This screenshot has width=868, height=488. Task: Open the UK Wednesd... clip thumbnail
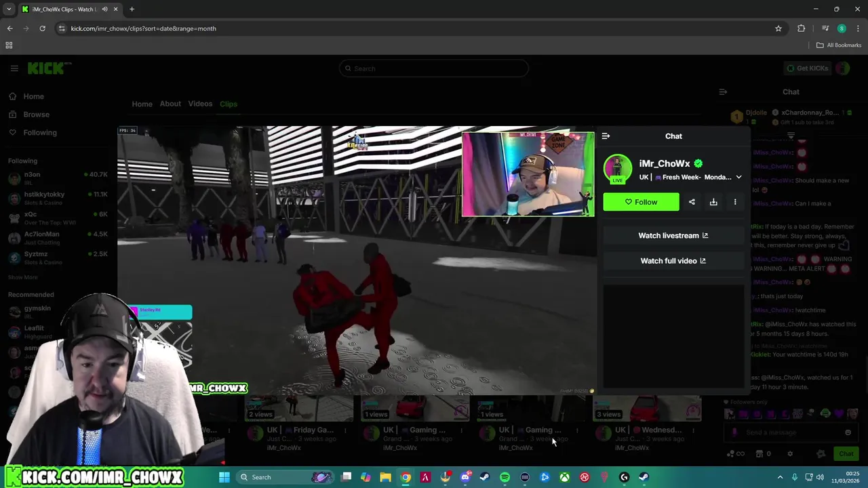647,409
